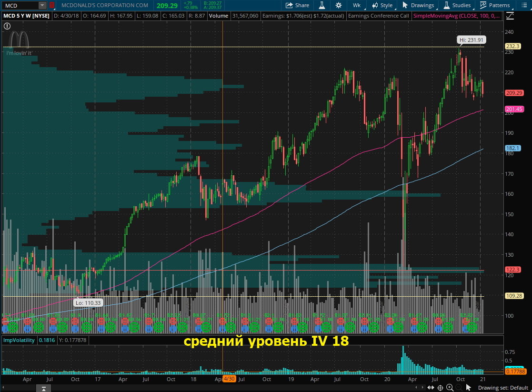Click the red link icon next to symbol field
This screenshot has height=392, width=532.
52,5
